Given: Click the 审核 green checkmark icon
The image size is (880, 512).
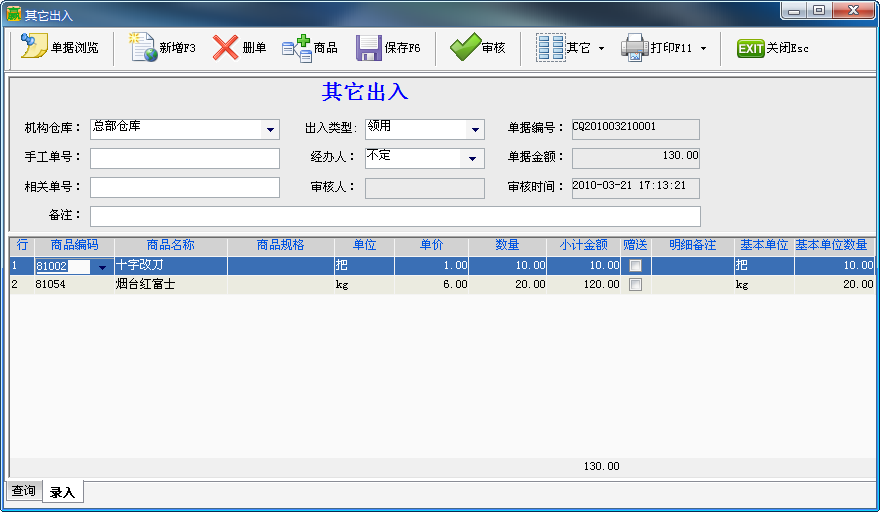Looking at the screenshot, I should tap(465, 48).
